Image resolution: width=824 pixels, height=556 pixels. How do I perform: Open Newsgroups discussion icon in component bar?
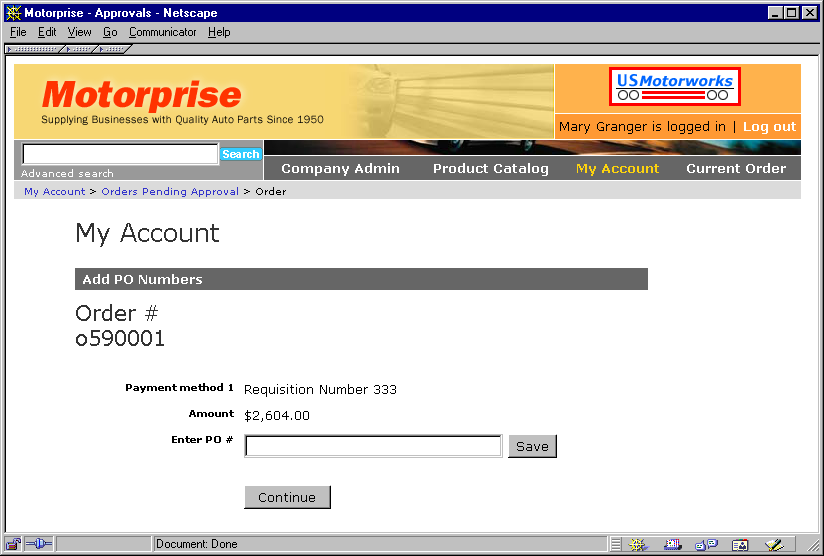click(x=706, y=544)
